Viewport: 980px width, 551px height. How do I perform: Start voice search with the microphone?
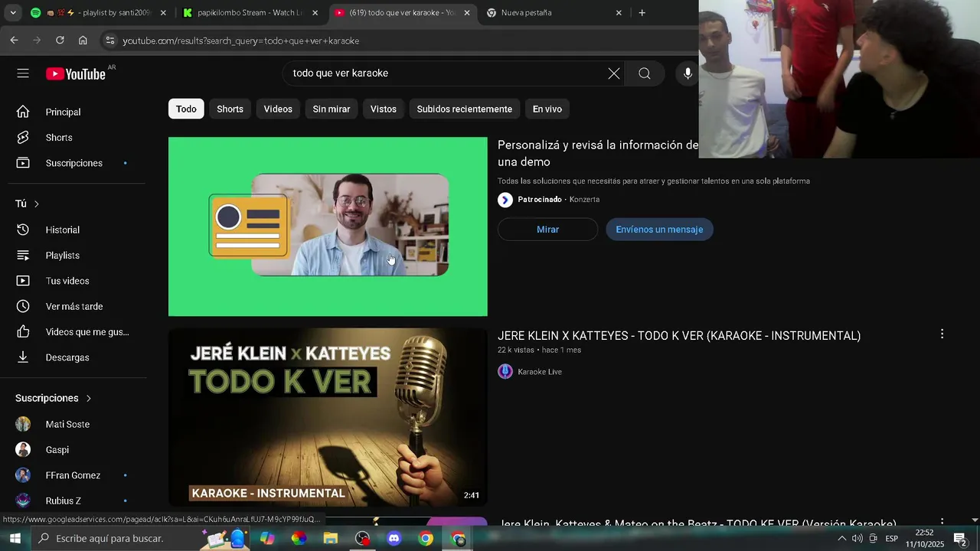pos(688,73)
